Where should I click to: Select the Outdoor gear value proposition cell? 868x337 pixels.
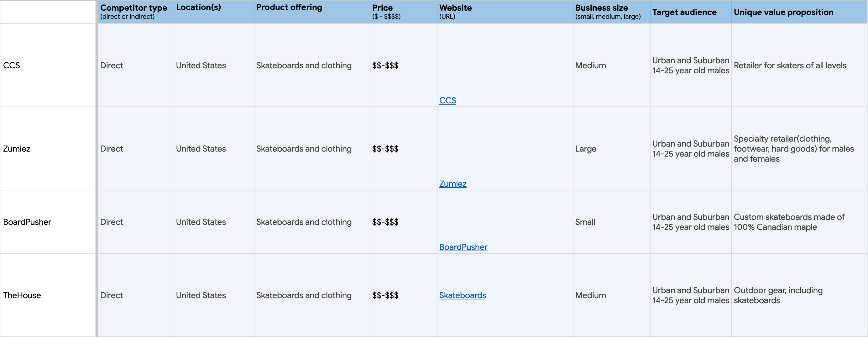800,295
